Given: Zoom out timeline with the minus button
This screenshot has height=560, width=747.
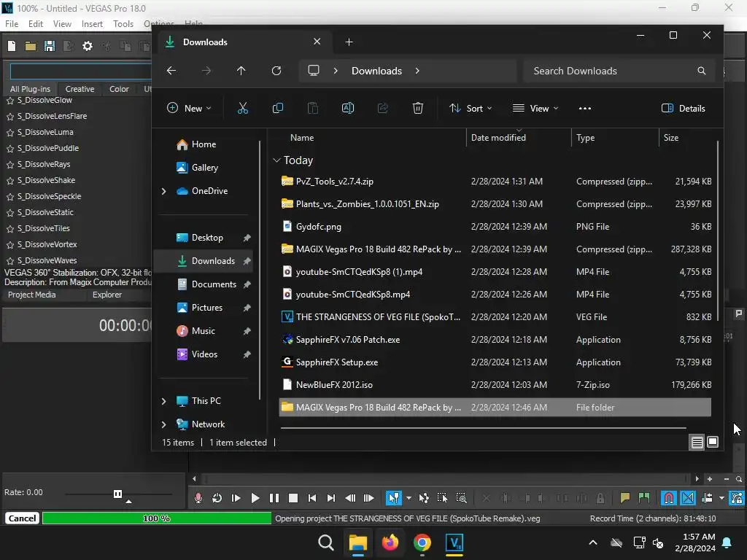Looking at the screenshot, I should pyautogui.click(x=726, y=479).
